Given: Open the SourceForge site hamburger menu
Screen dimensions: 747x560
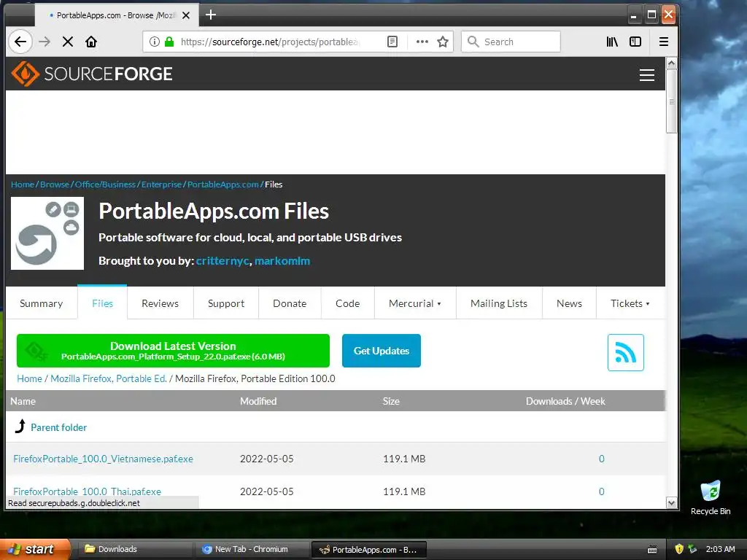Looking at the screenshot, I should [646, 75].
